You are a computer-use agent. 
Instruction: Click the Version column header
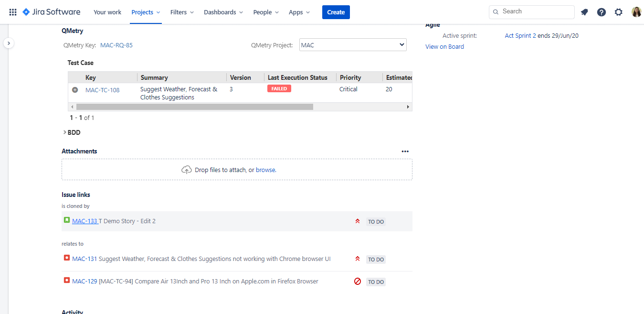[241, 77]
